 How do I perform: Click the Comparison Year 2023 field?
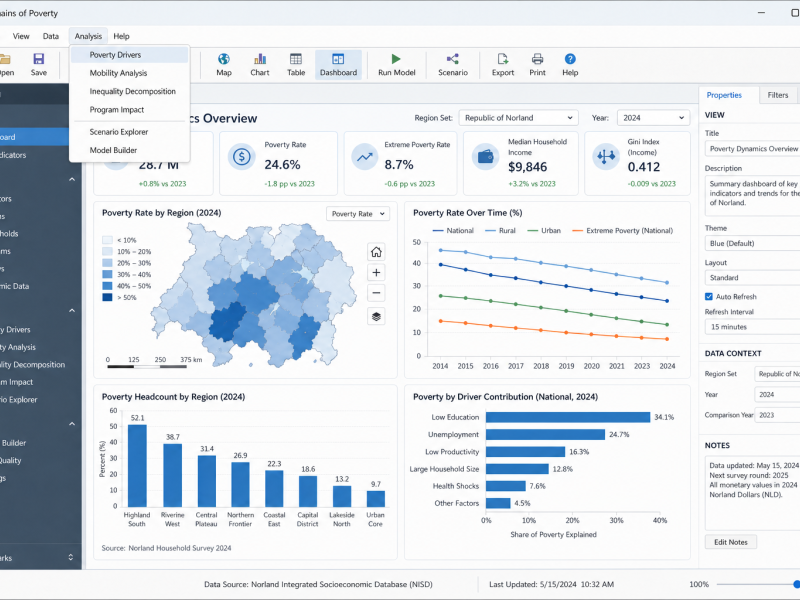(777, 415)
